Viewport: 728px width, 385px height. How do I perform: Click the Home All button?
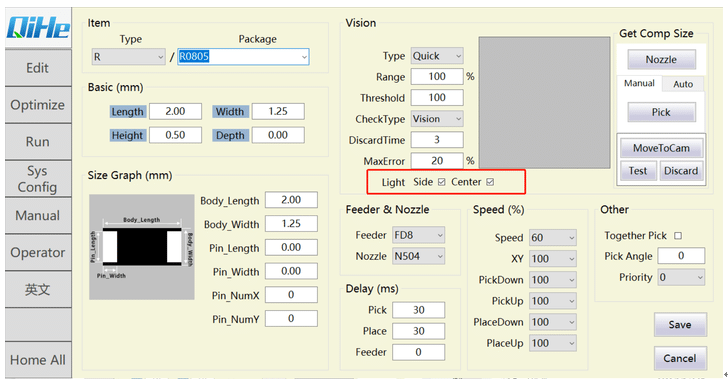tap(38, 360)
